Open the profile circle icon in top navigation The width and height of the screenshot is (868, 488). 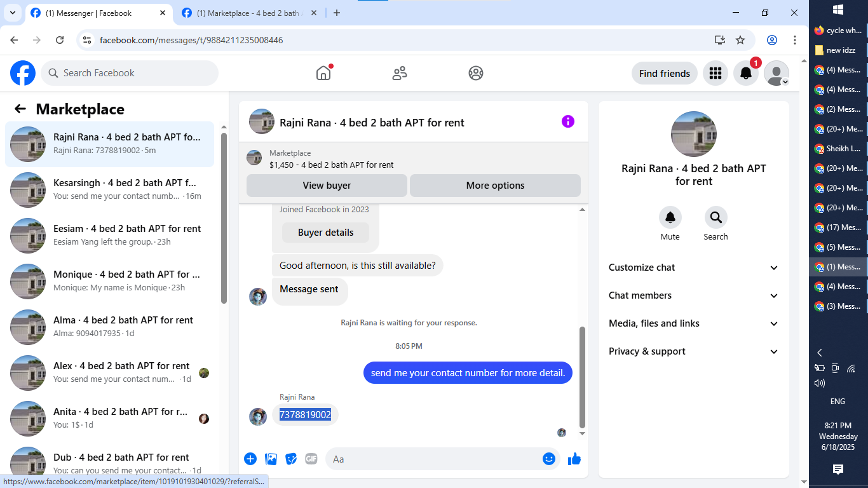coord(476,73)
